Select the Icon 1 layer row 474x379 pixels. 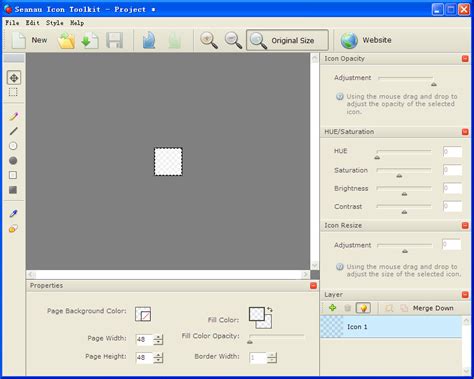(x=391, y=327)
